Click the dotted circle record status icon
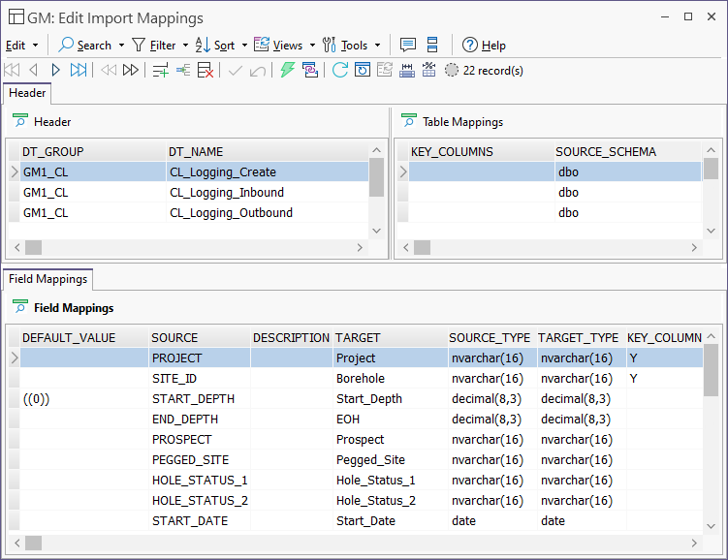The image size is (728, 560). pos(452,70)
